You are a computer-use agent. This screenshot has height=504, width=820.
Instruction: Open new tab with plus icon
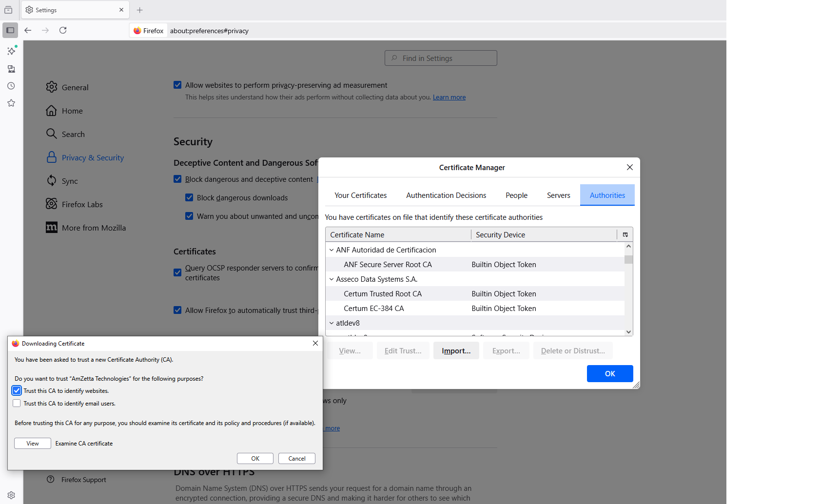140,10
